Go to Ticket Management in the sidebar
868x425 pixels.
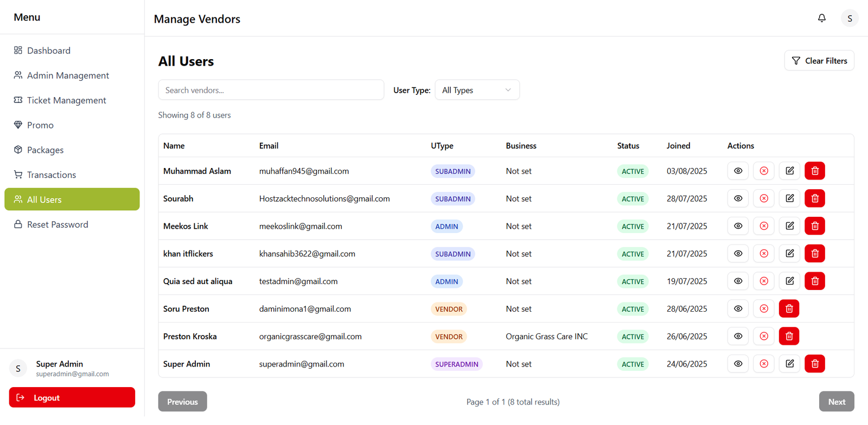pyautogui.click(x=66, y=100)
